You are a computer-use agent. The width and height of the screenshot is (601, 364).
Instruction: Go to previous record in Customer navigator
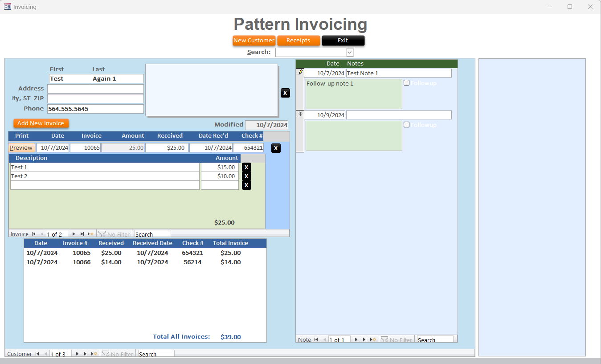pyautogui.click(x=45, y=354)
